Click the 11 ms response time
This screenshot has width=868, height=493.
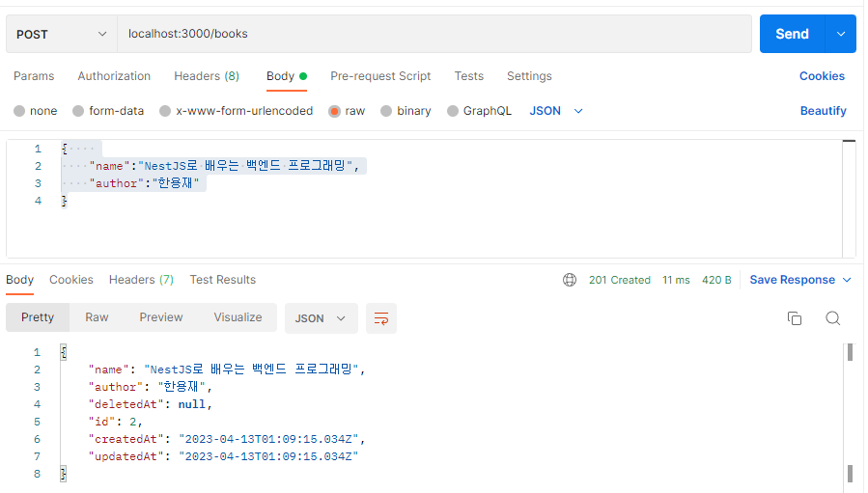676,280
